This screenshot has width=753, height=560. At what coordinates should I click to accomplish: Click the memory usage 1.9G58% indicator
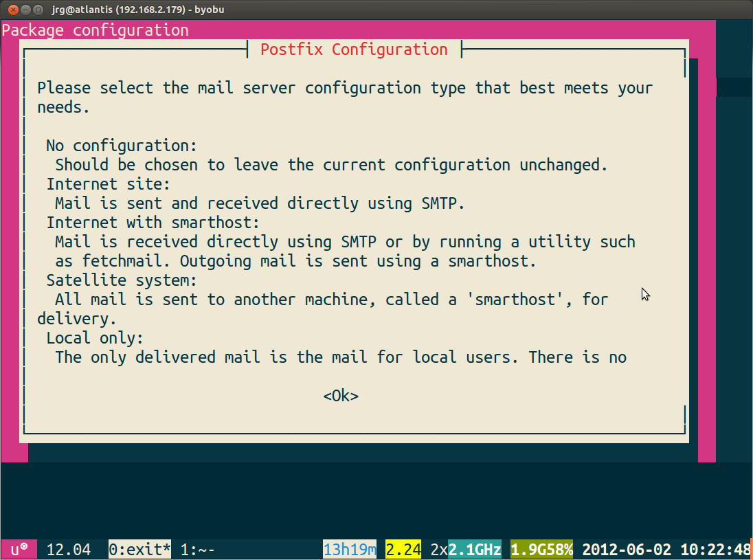click(541, 549)
